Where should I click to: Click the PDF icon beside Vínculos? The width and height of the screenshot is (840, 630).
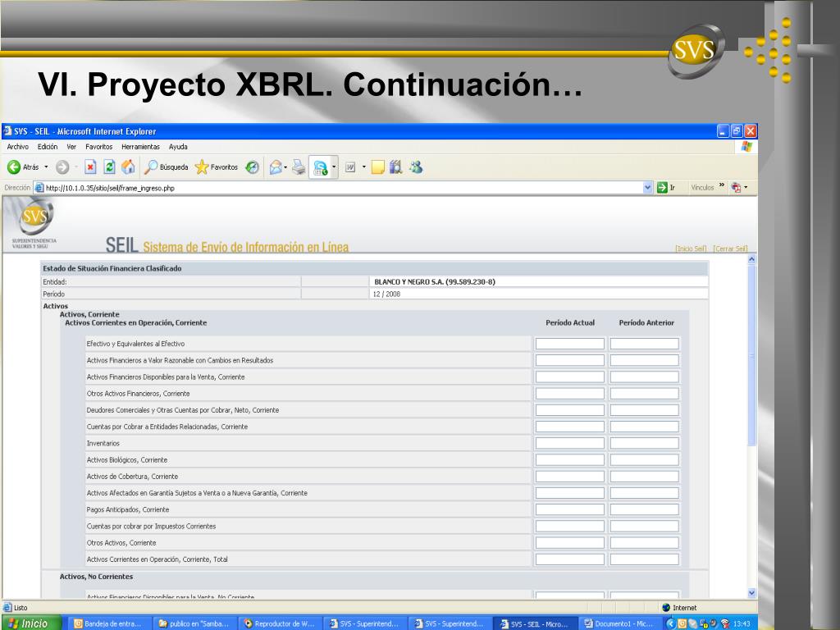coord(736,188)
